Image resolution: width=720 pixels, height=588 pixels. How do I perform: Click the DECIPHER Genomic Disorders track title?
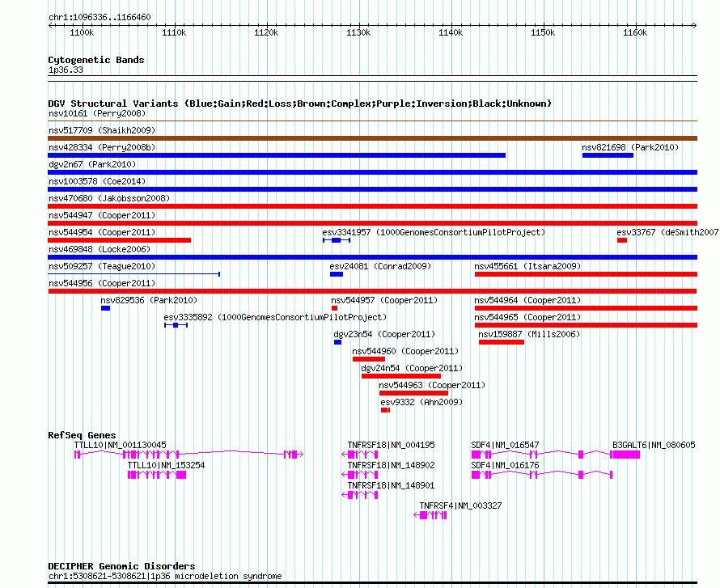point(121,566)
